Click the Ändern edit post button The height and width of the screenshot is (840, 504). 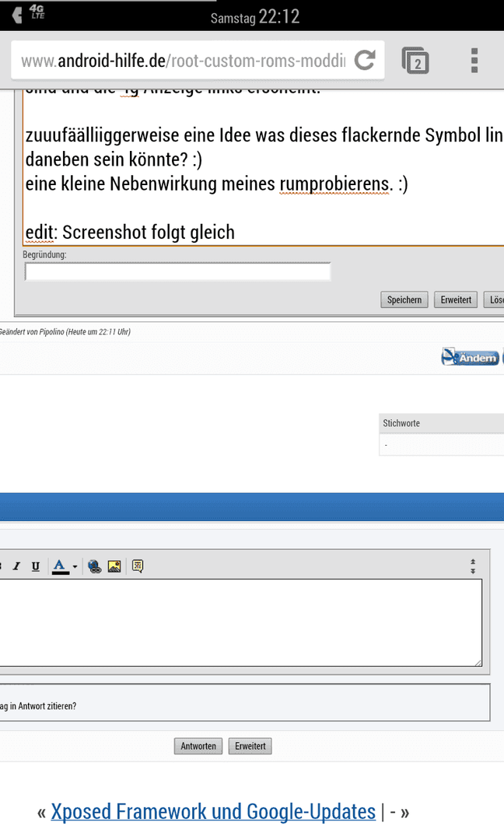click(471, 357)
